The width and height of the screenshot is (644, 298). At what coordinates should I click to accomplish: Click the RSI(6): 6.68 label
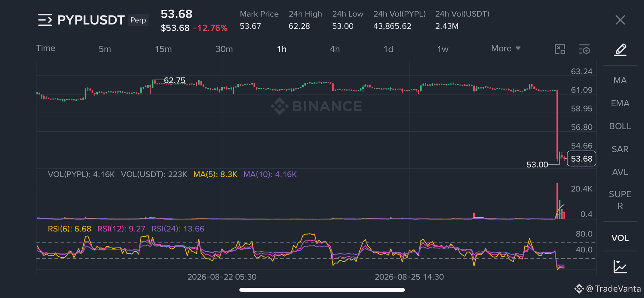(x=69, y=229)
